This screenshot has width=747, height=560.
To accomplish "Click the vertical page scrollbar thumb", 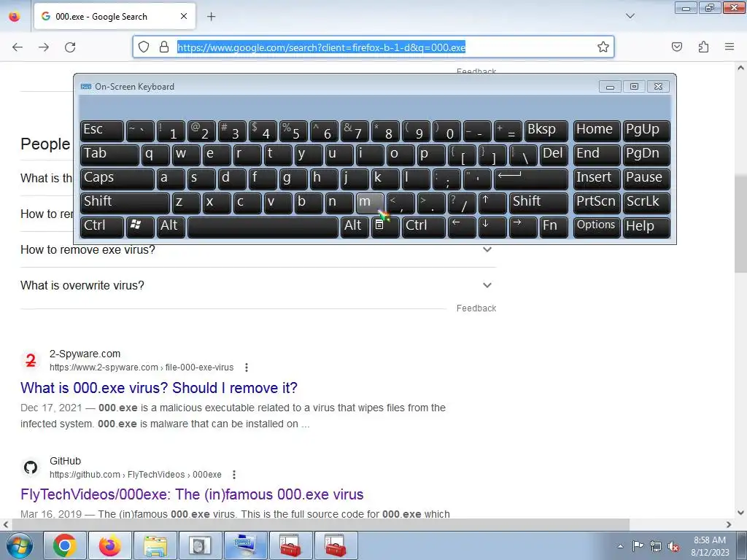I will coord(741,224).
